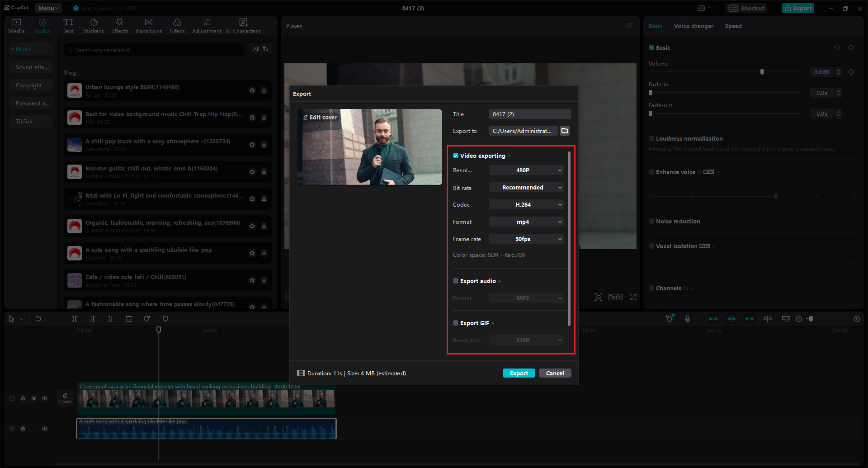
Task: Open the player options menu icon
Action: pos(630,26)
